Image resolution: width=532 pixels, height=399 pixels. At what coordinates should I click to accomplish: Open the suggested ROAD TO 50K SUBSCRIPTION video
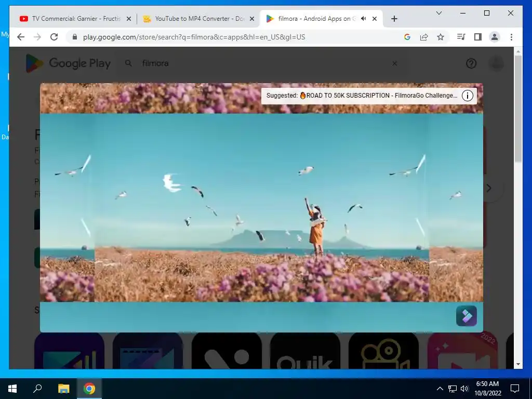[362, 96]
